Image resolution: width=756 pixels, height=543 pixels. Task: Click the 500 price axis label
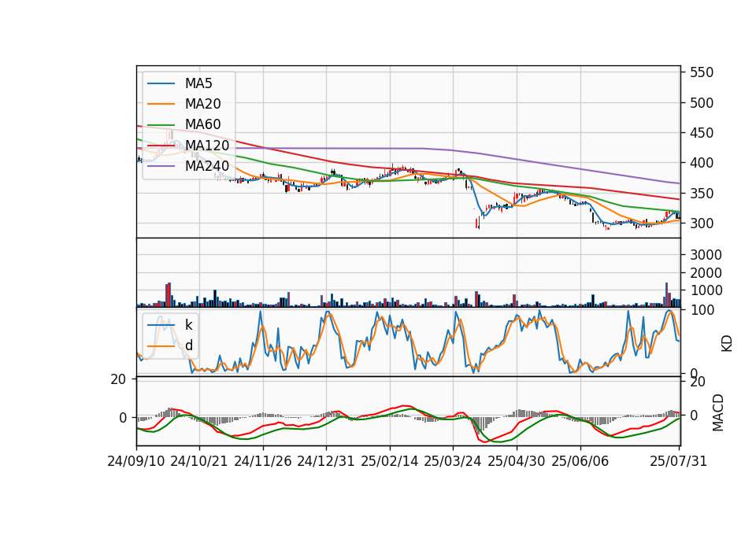pyautogui.click(x=702, y=103)
